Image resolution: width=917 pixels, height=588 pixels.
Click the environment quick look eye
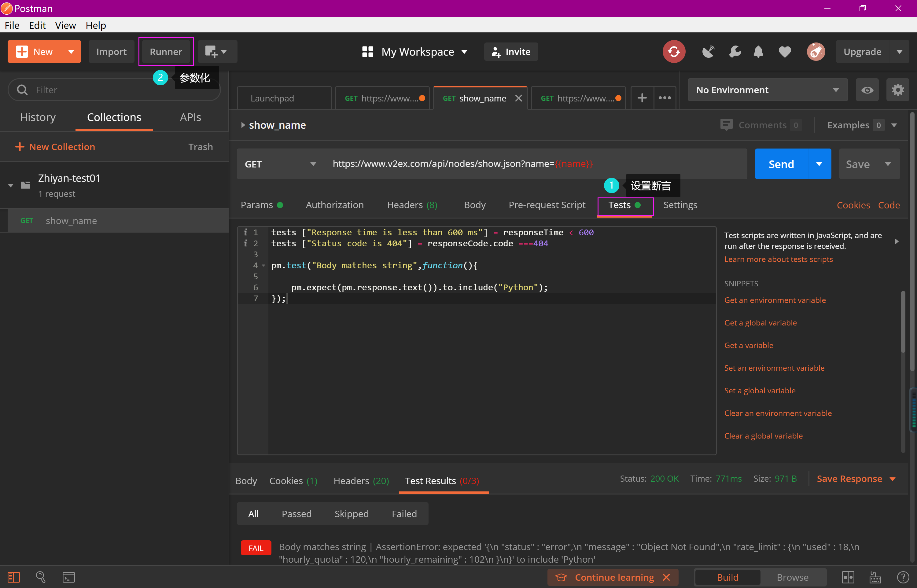coord(867,90)
